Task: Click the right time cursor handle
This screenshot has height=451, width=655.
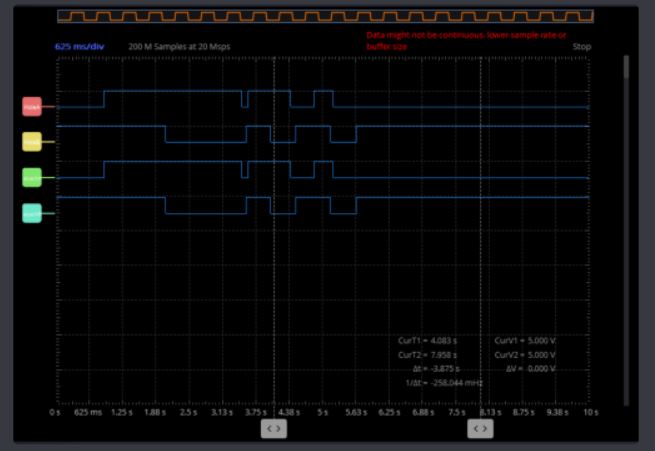Action: 480,428
